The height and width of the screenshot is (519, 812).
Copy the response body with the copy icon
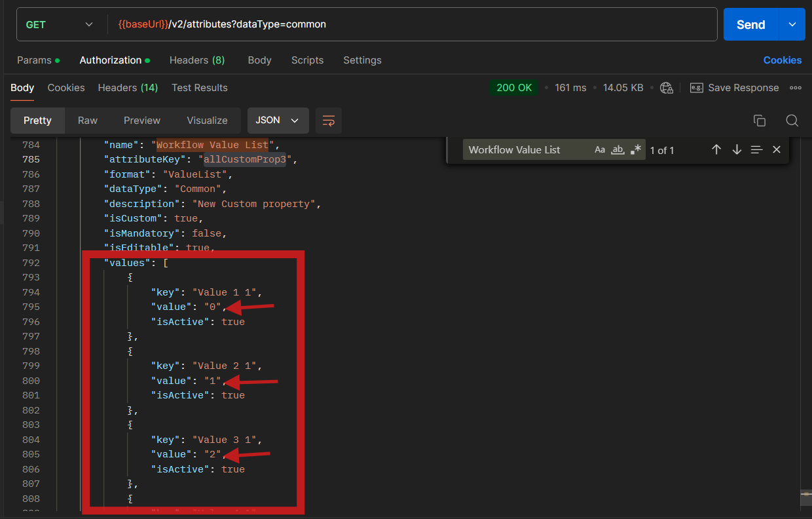point(760,121)
